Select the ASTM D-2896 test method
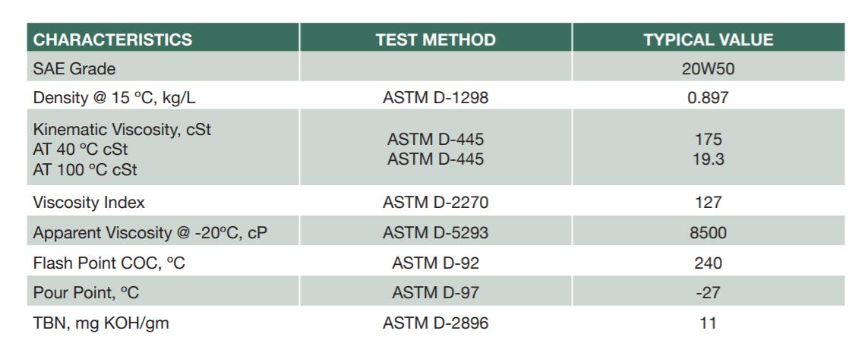This screenshot has height=359, width=868. [x=436, y=323]
